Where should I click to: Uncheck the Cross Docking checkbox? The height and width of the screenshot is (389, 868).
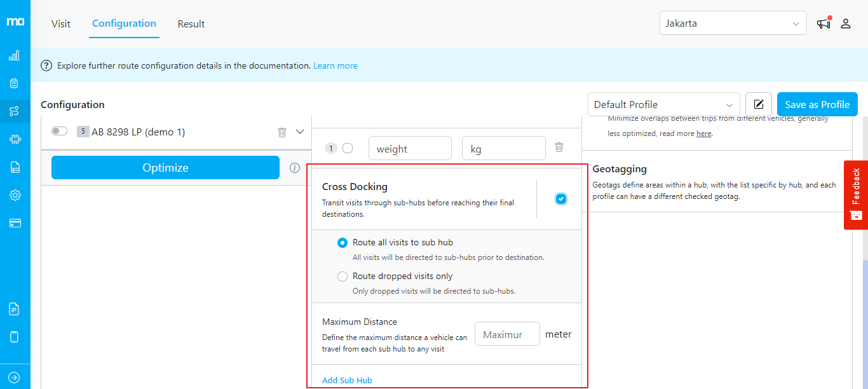pyautogui.click(x=560, y=200)
